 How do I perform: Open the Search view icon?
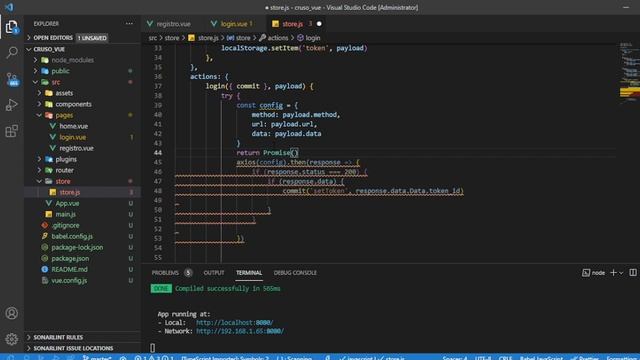[12, 53]
